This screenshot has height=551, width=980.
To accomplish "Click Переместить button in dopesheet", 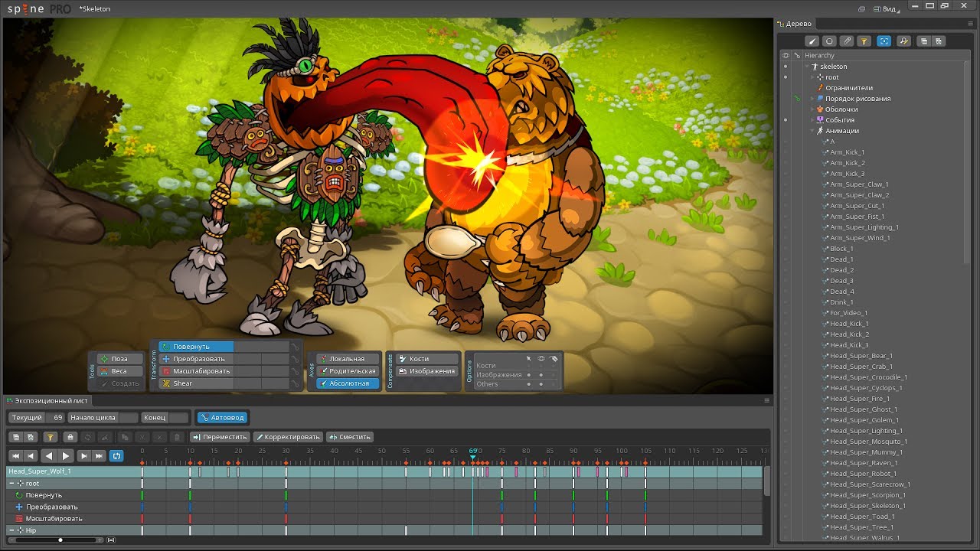I will tap(220, 437).
